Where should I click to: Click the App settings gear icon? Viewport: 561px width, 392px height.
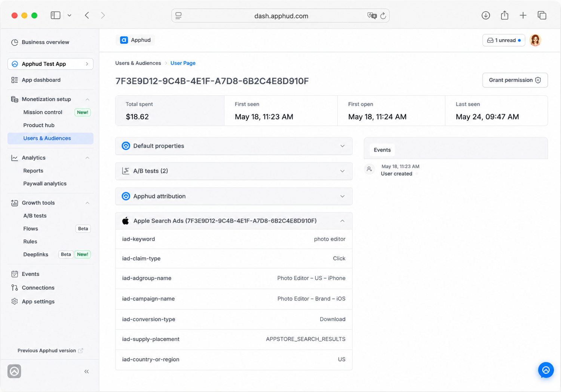click(15, 302)
